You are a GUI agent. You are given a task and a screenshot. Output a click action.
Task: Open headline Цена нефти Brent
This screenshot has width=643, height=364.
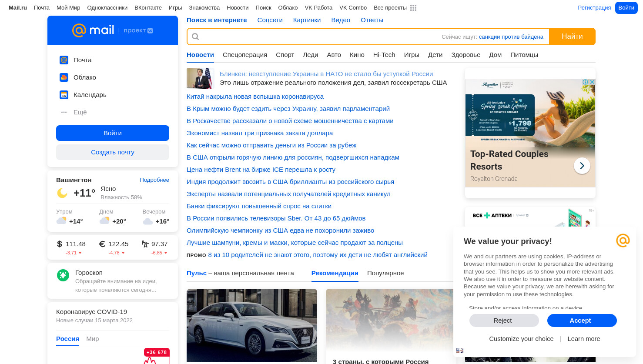point(261,170)
